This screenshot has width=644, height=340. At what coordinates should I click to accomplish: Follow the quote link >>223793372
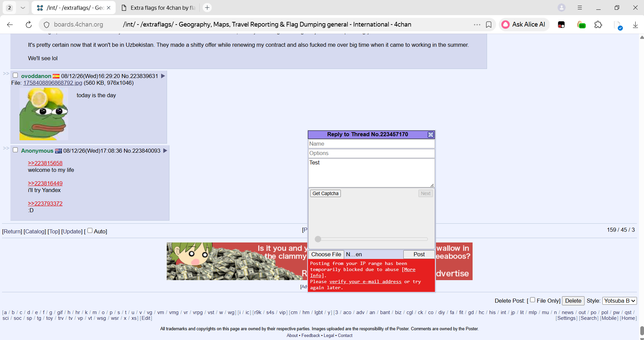[x=45, y=203]
